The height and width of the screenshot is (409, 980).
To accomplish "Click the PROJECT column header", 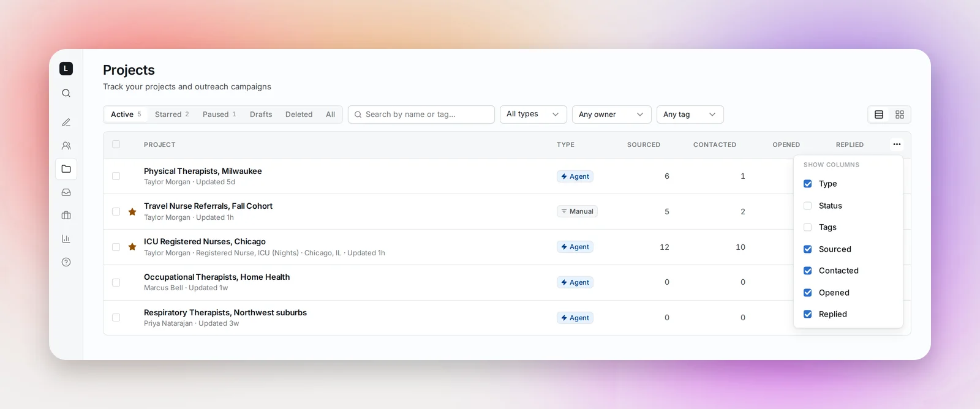I will click(160, 145).
